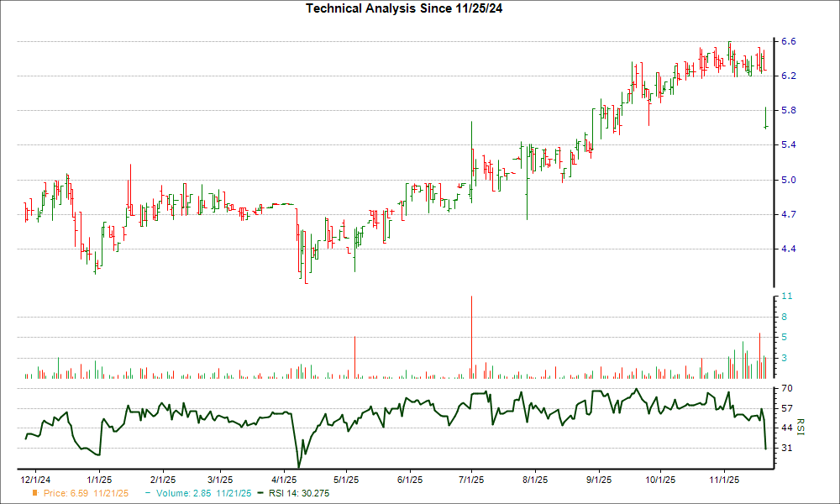Toggle the Volume series visibility
Viewport: 840px width, 504px height.
[x=181, y=494]
